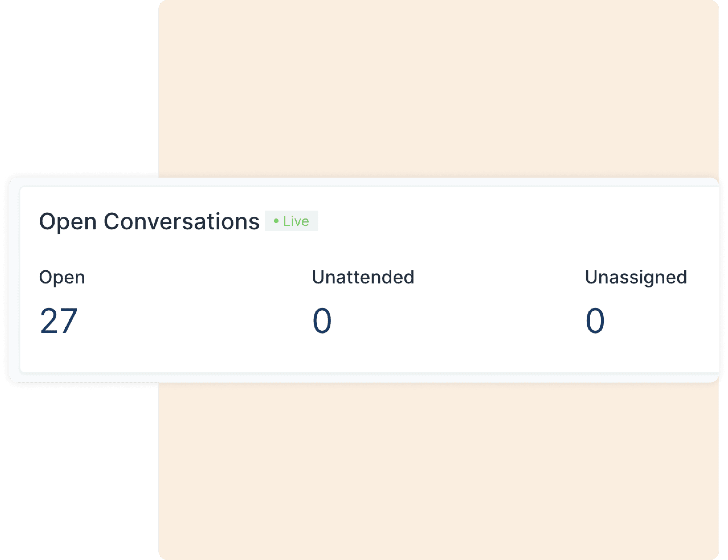Click the green Live status indicator dot
Image resolution: width=728 pixels, height=560 pixels.
point(276,221)
